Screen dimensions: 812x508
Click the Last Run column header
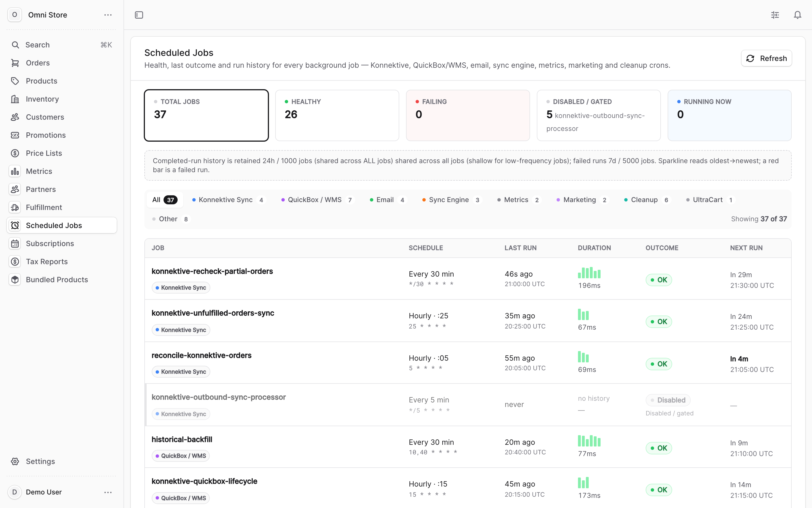click(x=520, y=248)
